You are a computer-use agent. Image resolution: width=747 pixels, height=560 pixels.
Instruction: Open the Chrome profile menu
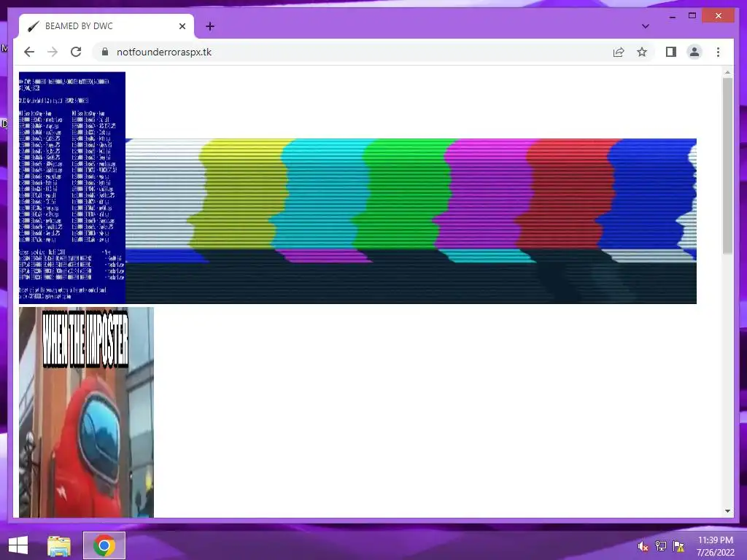(694, 52)
